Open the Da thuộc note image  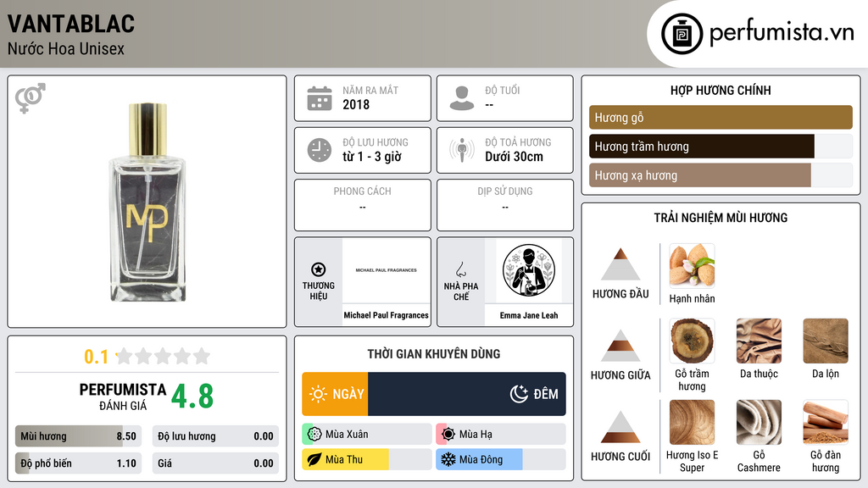click(x=759, y=341)
